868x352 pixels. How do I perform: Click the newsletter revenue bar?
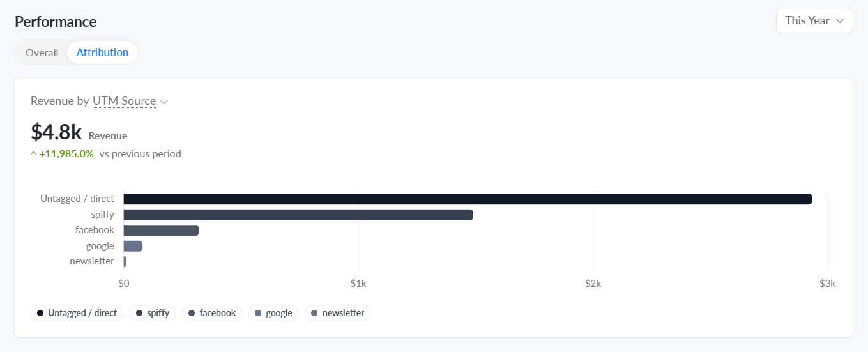pos(125,261)
